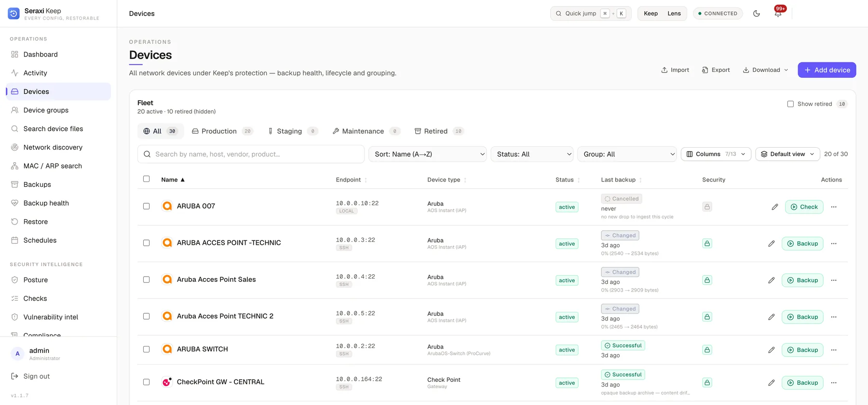Sort by the Device type column header
This screenshot has height=405, width=868.
coord(447,180)
